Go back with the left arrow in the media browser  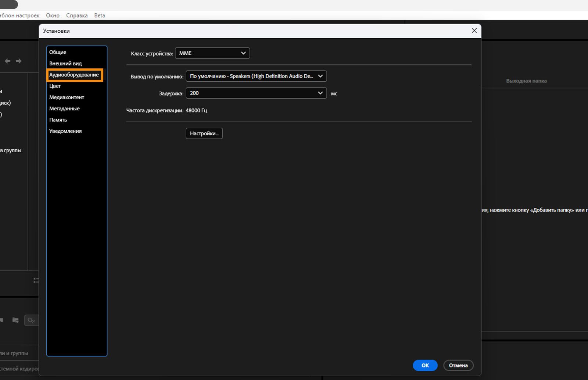point(7,61)
